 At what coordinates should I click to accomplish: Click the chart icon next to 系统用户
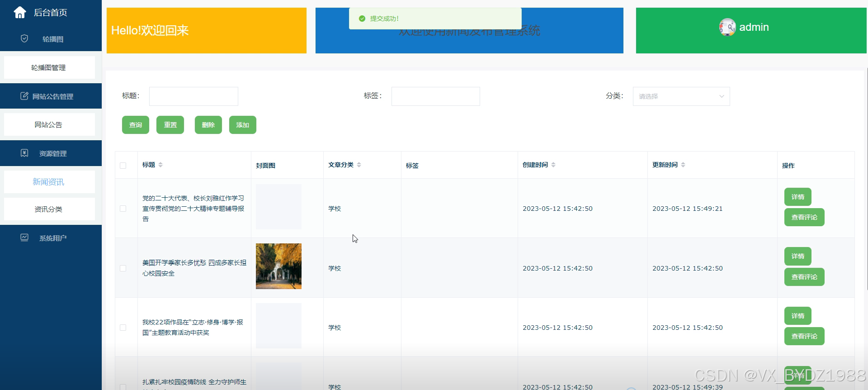pos(24,238)
